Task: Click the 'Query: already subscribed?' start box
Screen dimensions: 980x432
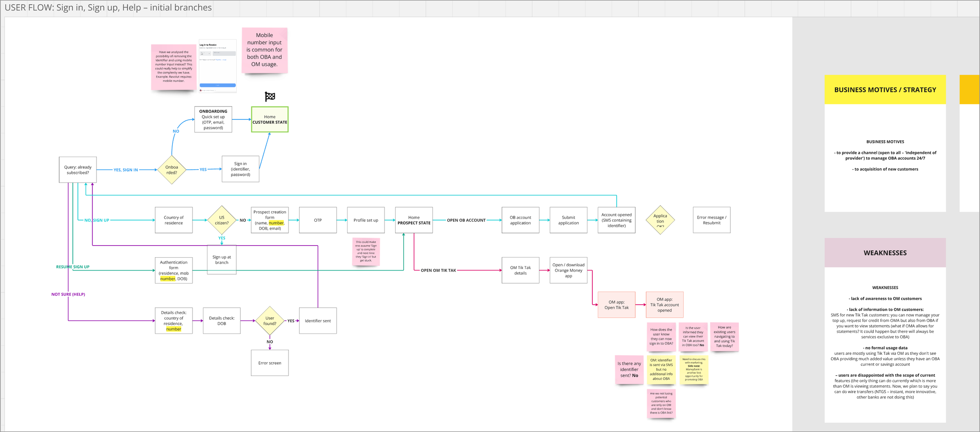Action: 78,170
